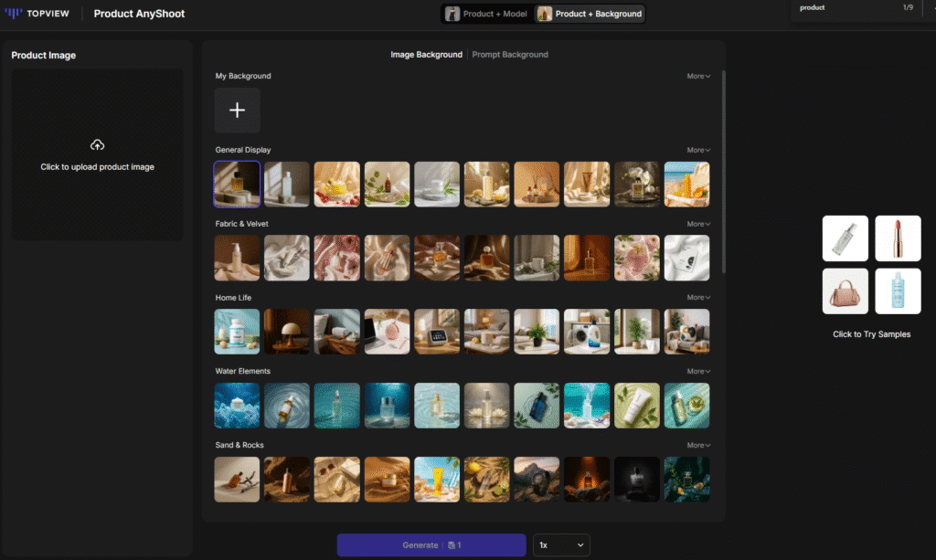Try the blue bottle sample image
Viewport: 936px width, 560px height.
coord(898,291)
